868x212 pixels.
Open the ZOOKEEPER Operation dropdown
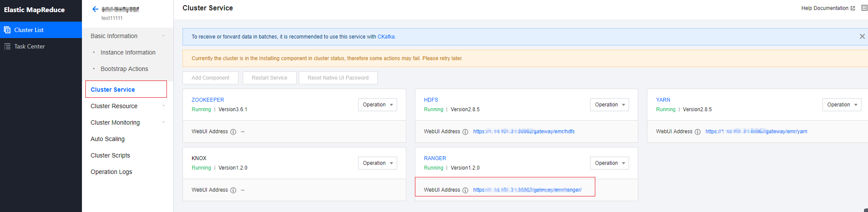[377, 105]
